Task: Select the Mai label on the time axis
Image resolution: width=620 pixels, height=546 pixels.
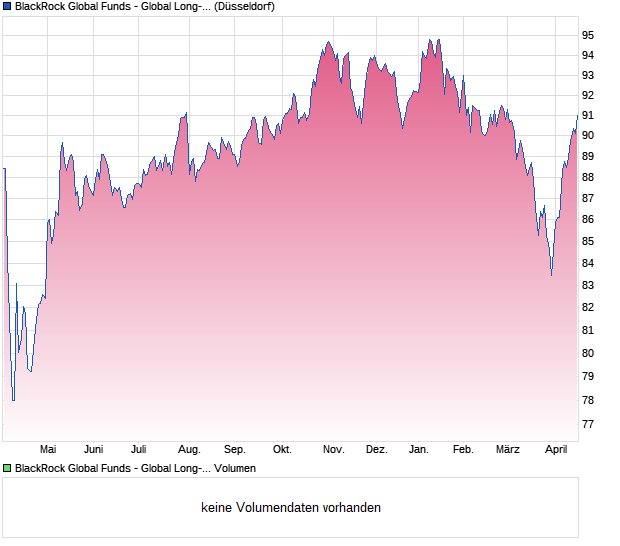Action: [x=48, y=449]
